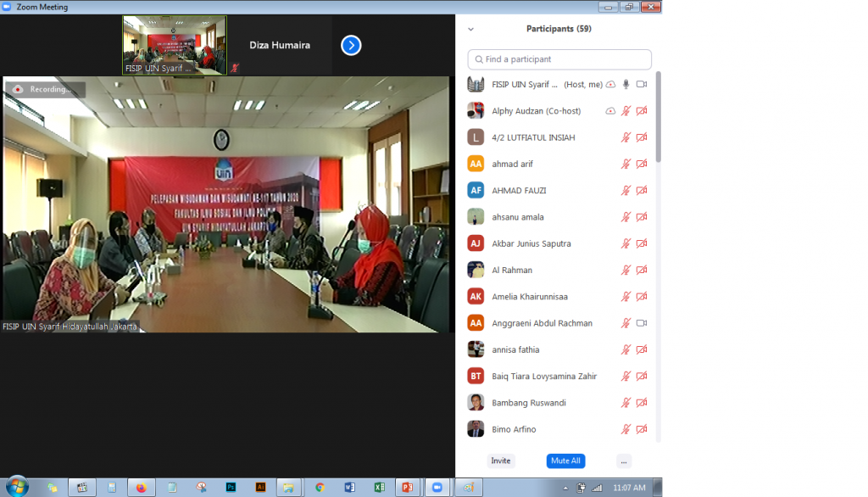Select Bambang Ruswandi in participants list

pyautogui.click(x=528, y=403)
